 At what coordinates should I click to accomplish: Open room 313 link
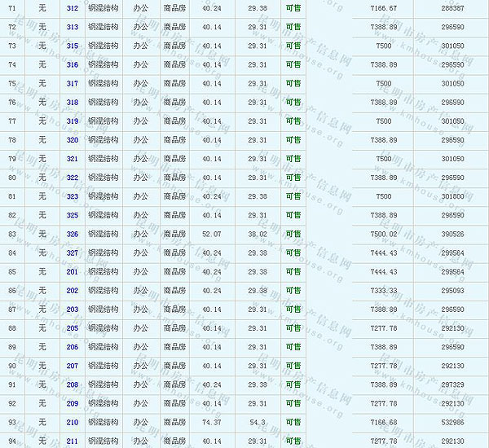73,27
